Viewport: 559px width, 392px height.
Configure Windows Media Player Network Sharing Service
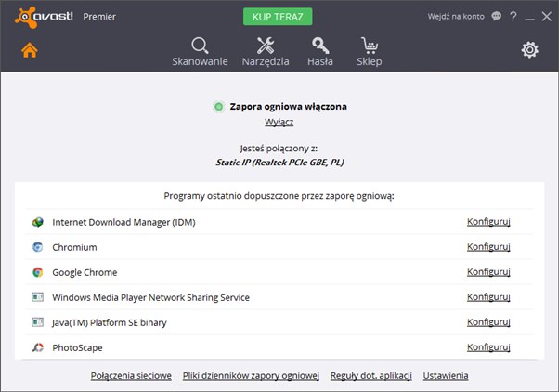[x=488, y=297]
